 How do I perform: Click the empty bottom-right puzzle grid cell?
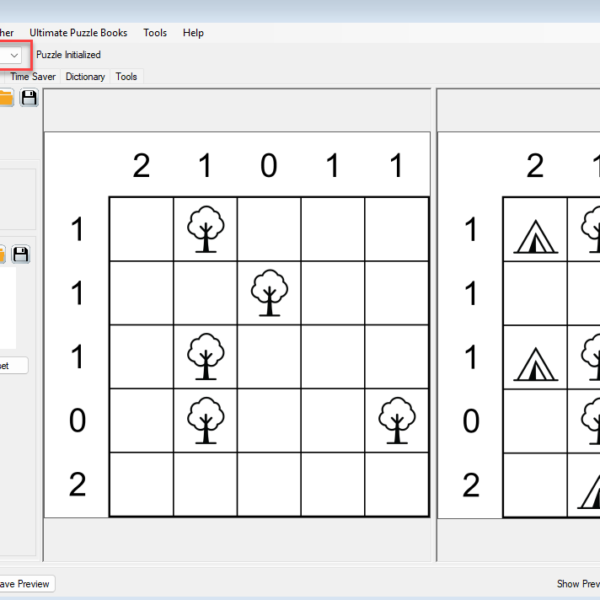coord(397,485)
